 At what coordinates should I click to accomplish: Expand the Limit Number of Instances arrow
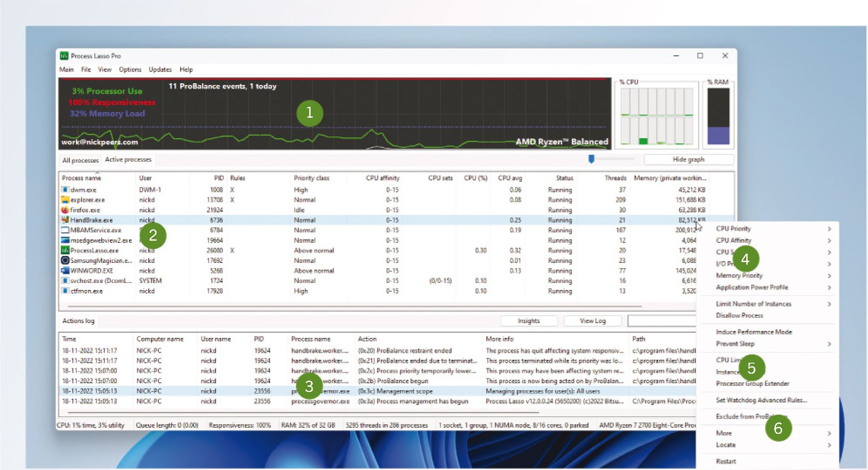point(829,304)
